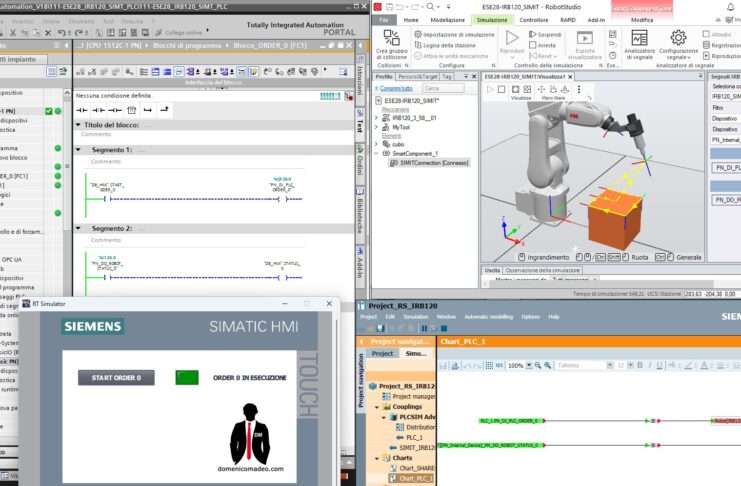Switch to the RAPID ribbon tab
This screenshot has height=486, width=741.
568,20
